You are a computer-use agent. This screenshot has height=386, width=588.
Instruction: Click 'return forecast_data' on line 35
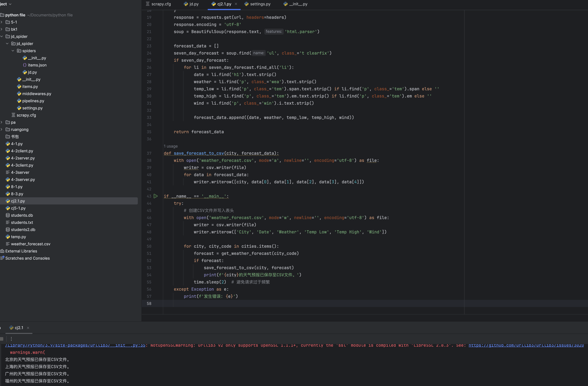tap(199, 132)
